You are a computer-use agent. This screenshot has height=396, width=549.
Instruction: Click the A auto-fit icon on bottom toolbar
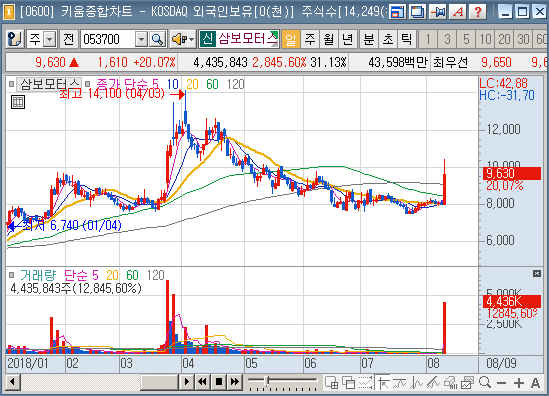pyautogui.click(x=535, y=383)
